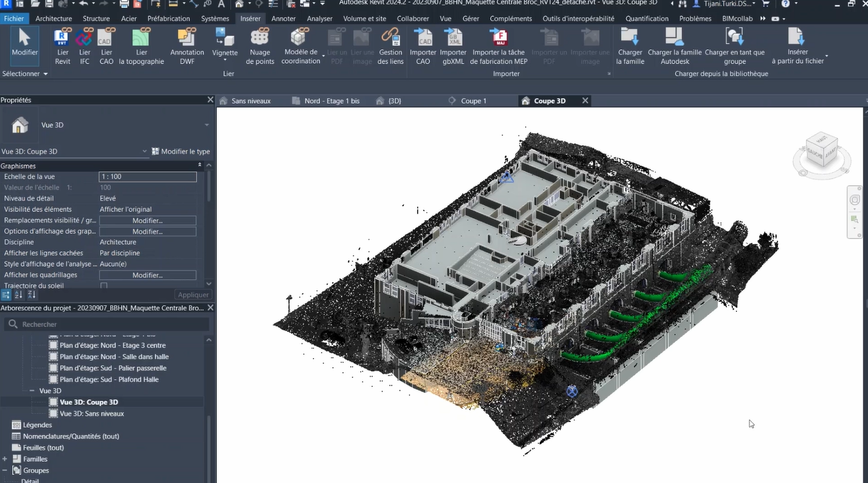Expand Modèle de coordination dropdown arrow
The image size is (868, 483).
pos(323,57)
